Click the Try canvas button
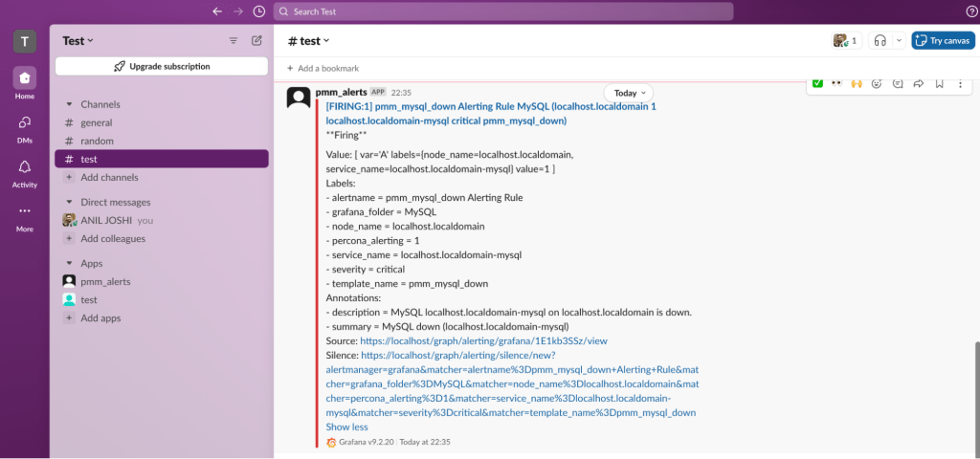980x459 pixels. click(943, 40)
